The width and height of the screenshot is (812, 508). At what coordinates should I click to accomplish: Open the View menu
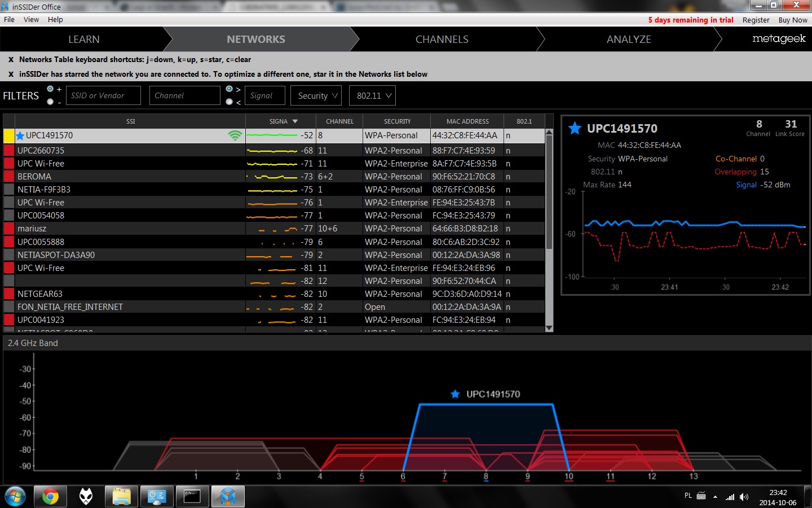tap(31, 20)
